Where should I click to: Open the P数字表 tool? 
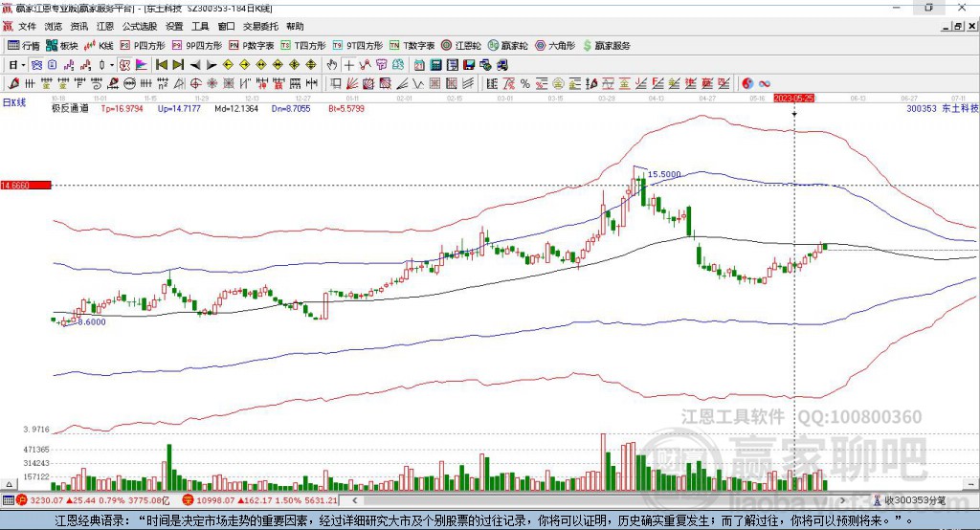(252, 46)
